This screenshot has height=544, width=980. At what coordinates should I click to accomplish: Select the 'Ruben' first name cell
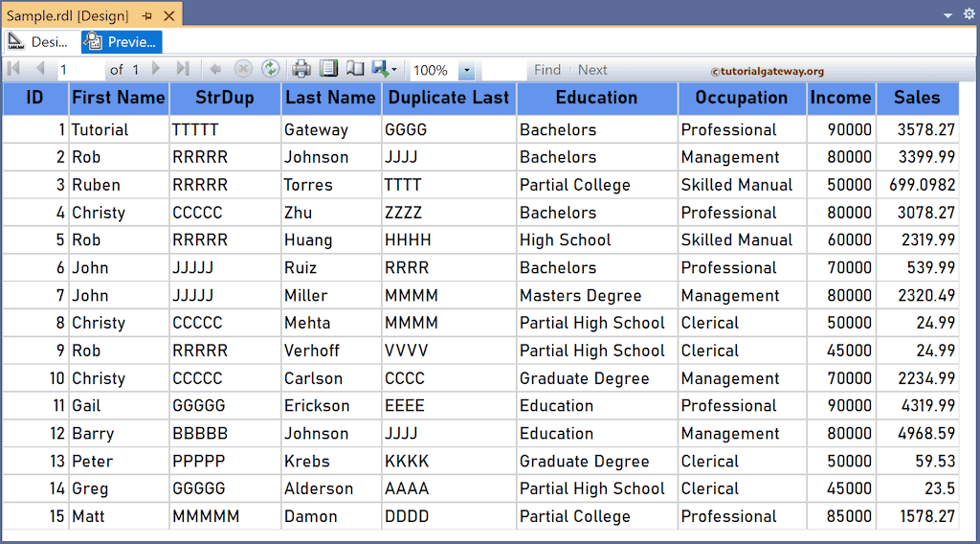118,185
